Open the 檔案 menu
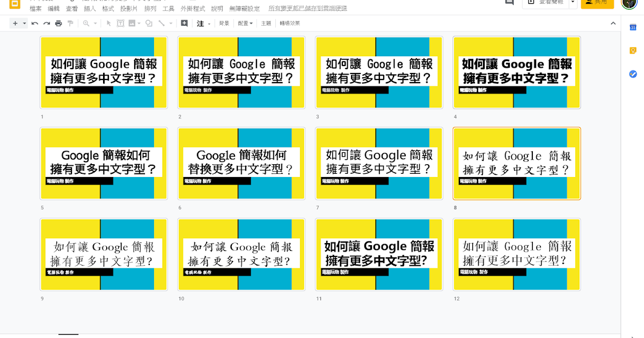Screen dimensions: 644x338 (35, 9)
